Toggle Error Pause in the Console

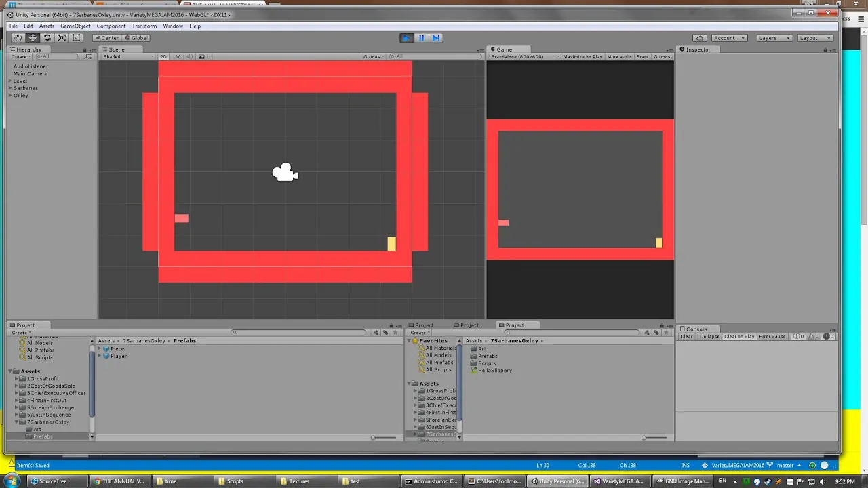click(772, 337)
